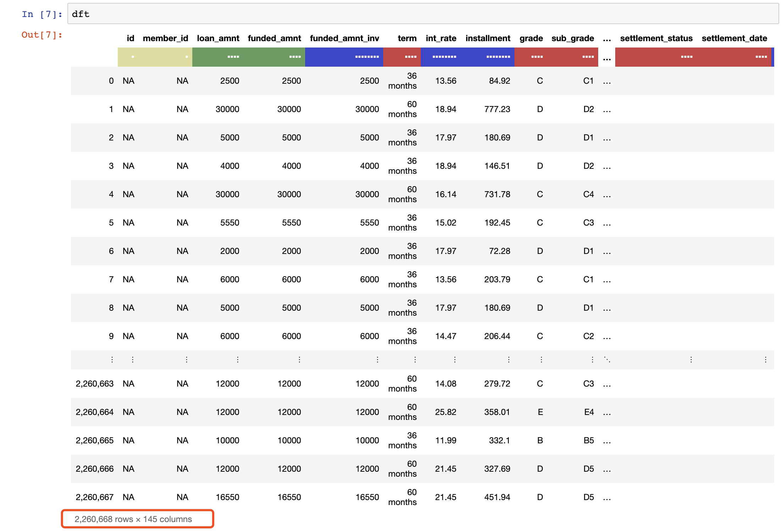Click the Out[7] output prompt
This screenshot has height=532, width=782.
(x=42, y=35)
